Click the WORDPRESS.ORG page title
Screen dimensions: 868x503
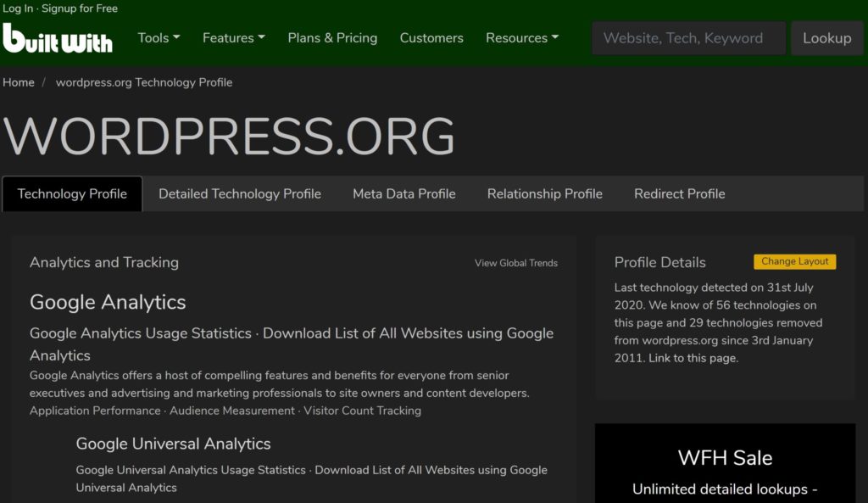229,137
